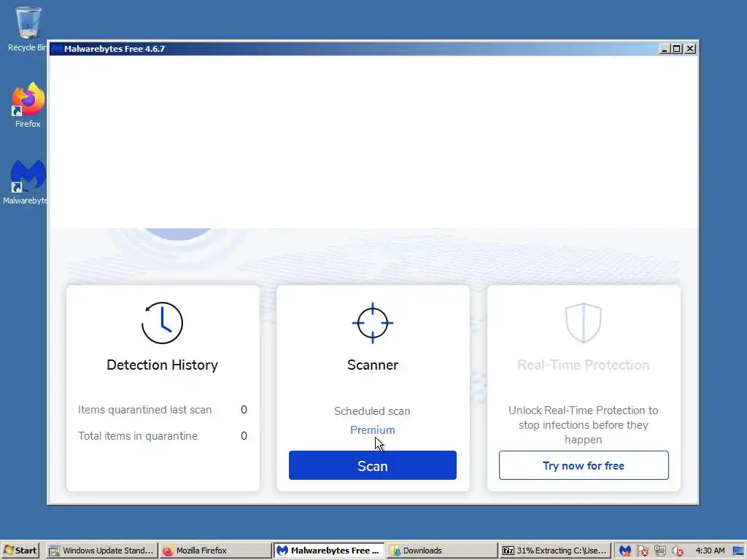Close the Malwarebytes Free window

[x=690, y=49]
